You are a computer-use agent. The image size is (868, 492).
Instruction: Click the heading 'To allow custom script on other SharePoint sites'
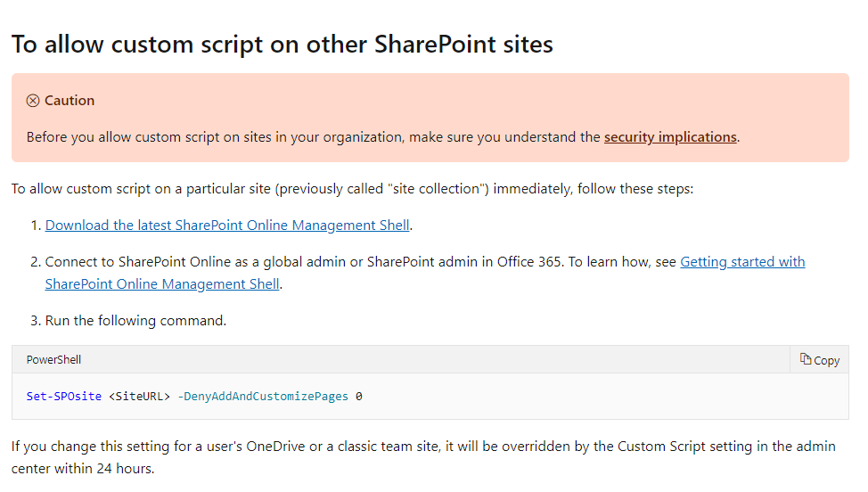283,45
